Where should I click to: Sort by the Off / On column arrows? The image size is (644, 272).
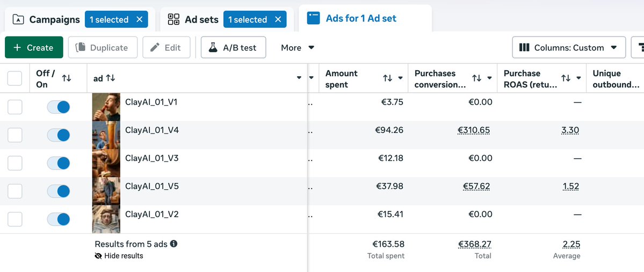point(67,79)
